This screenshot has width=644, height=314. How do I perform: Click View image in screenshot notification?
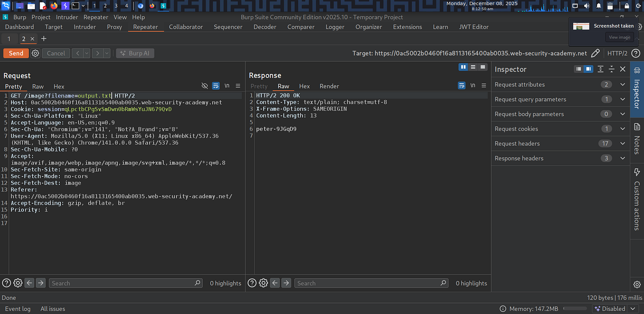620,37
